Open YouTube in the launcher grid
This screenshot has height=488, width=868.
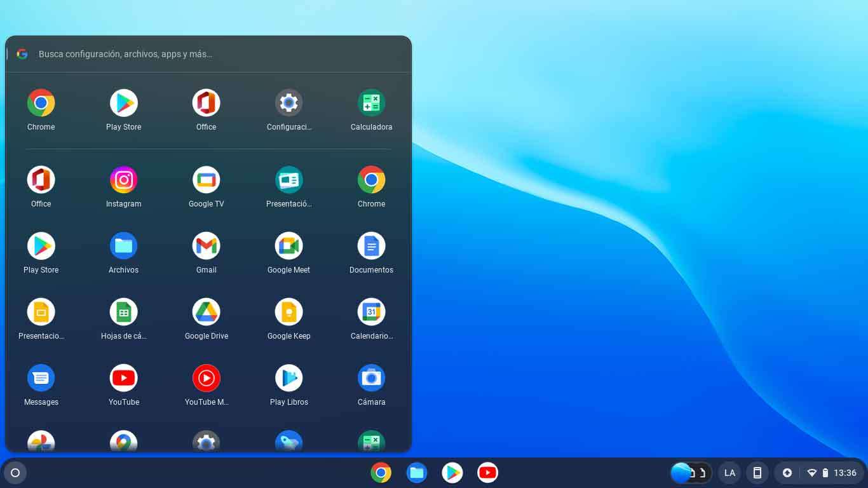point(123,378)
